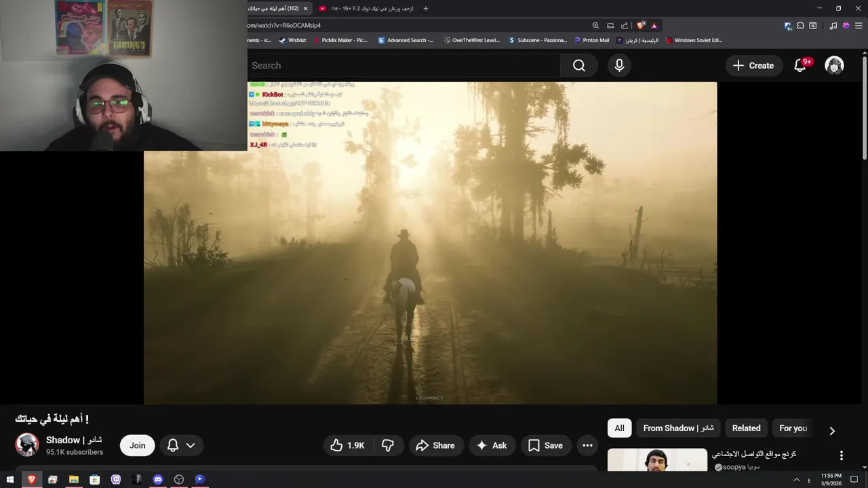This screenshot has height=488, width=868.
Task: Open Brave browser from taskbar
Action: point(31,479)
